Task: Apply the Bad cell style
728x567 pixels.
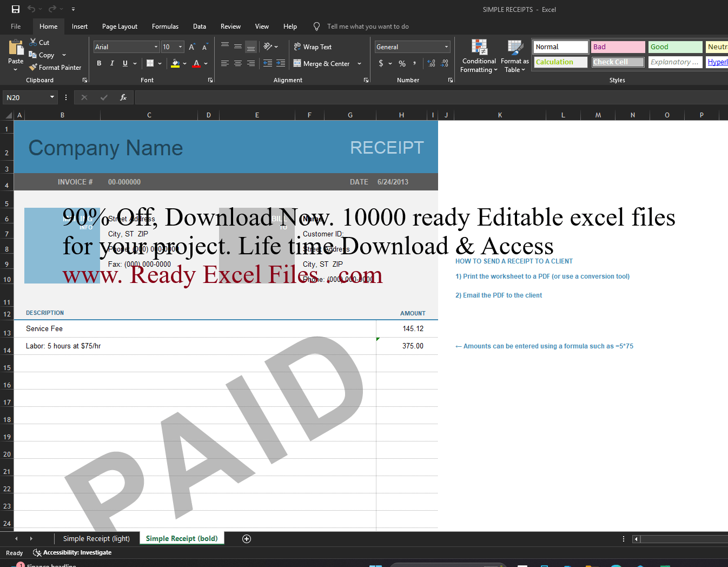Action: coord(618,47)
